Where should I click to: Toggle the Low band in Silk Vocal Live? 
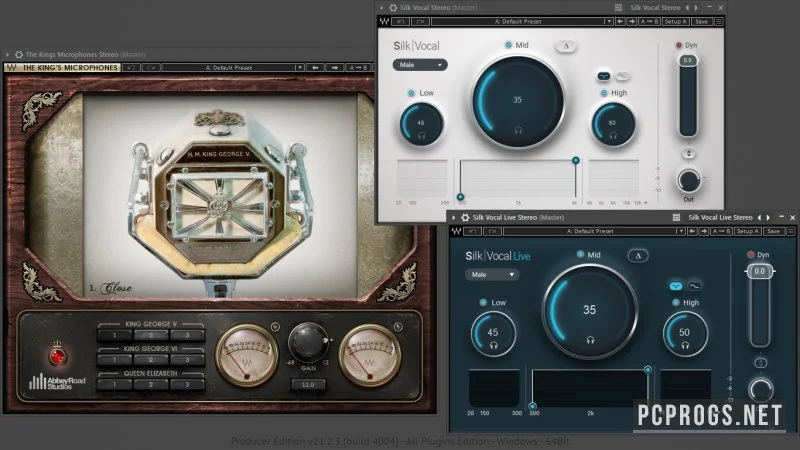pyautogui.click(x=483, y=303)
